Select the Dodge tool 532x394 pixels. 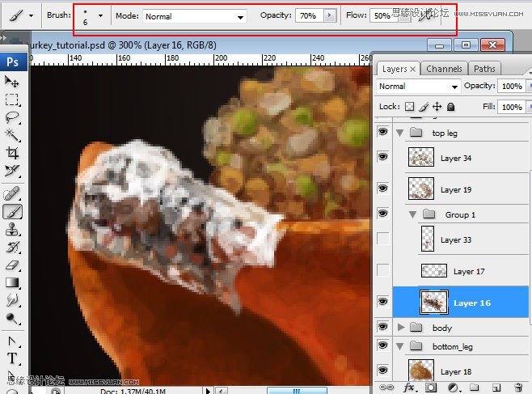[x=12, y=318]
